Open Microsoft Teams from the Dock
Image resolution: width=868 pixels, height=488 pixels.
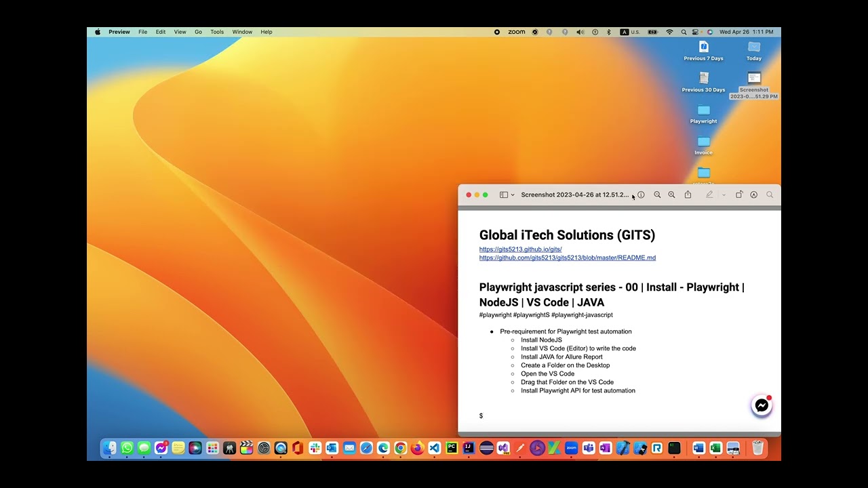click(x=589, y=448)
